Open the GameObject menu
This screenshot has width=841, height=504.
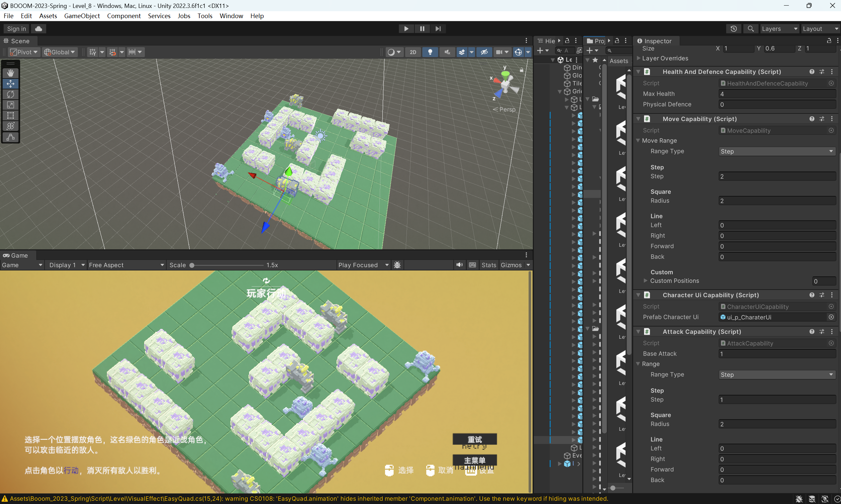(82, 16)
